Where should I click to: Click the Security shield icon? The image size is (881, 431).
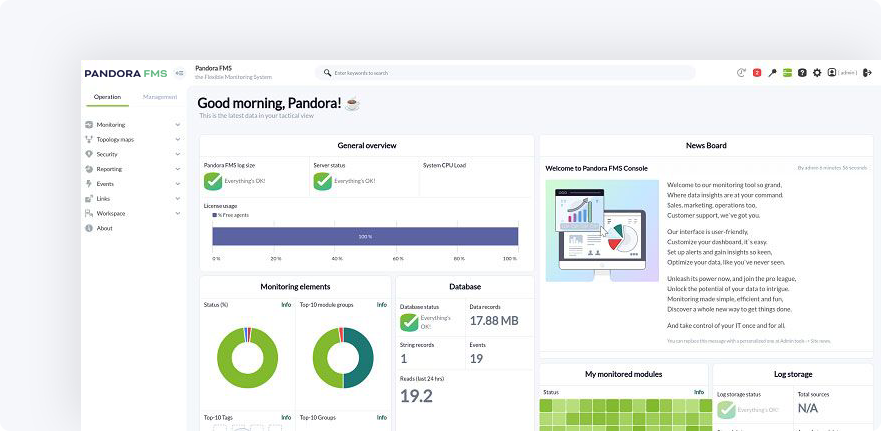(89, 154)
